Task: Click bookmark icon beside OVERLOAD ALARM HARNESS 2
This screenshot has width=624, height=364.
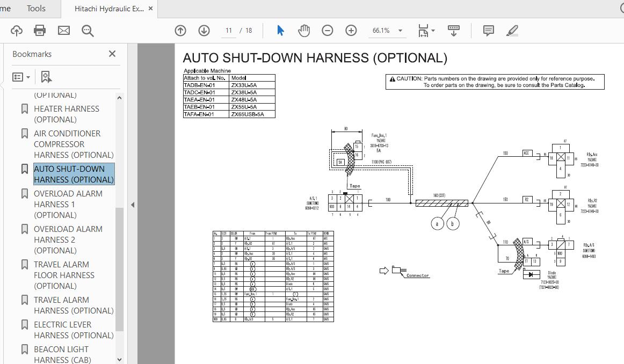Action: coord(25,229)
